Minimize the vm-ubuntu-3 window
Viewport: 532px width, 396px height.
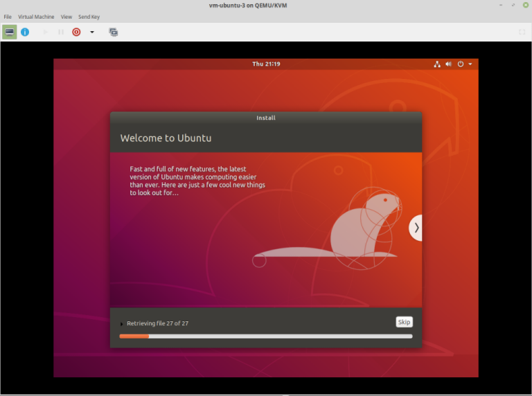point(501,5)
